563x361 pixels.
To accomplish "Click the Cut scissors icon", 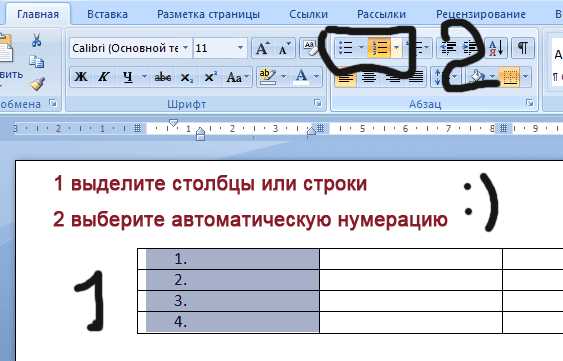I will pos(36,40).
